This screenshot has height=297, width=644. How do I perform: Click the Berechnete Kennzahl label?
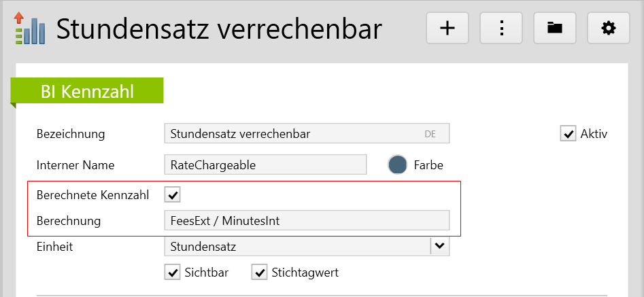coord(92,195)
